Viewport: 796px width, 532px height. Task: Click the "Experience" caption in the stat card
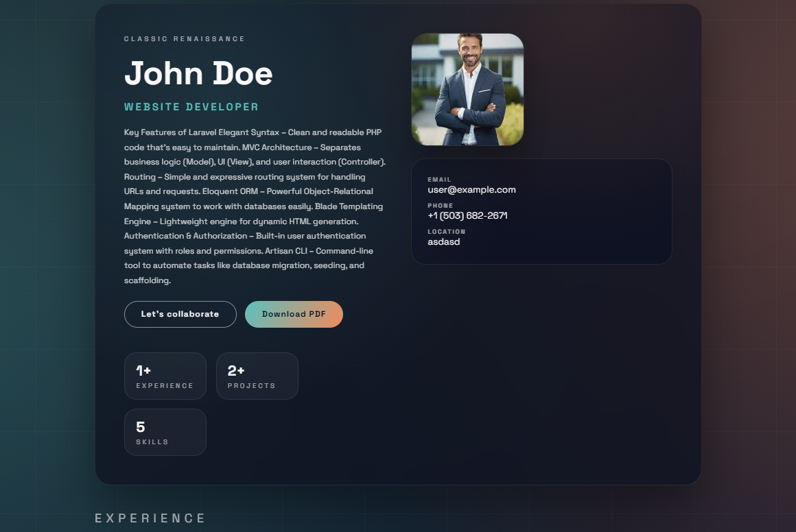[165, 386]
